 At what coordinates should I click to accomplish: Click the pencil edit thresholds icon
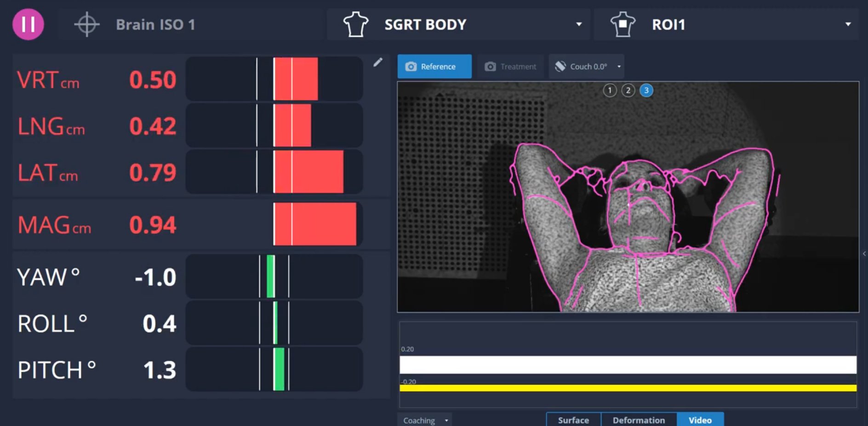tap(378, 62)
